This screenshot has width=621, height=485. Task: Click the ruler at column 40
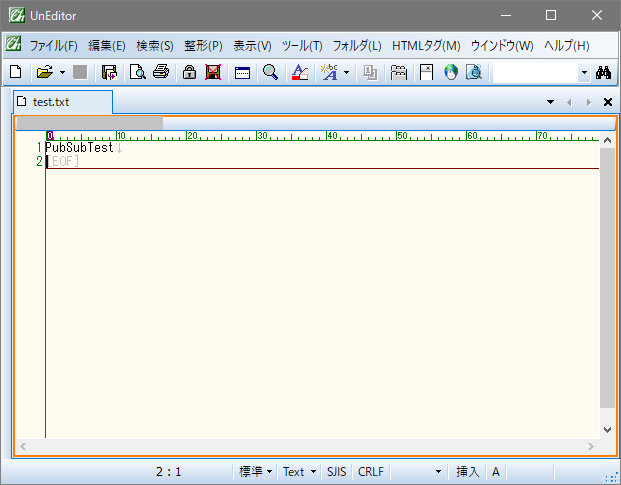pos(332,135)
